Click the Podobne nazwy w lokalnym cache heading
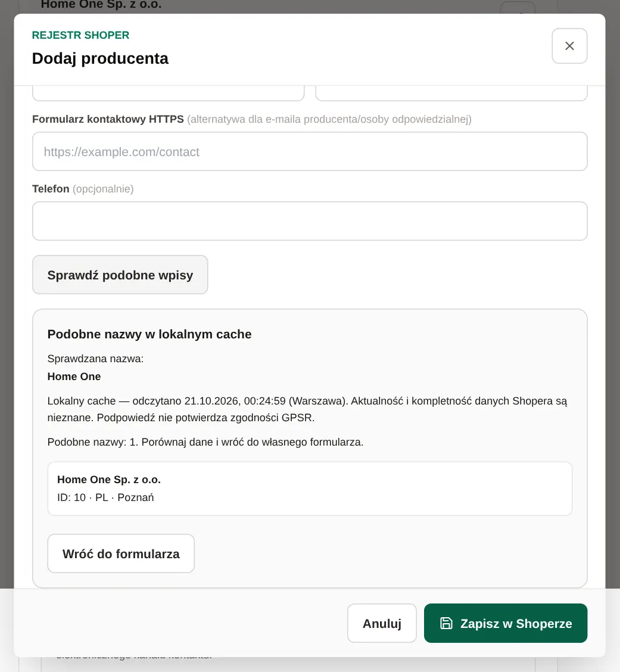The image size is (620, 672). coord(149,334)
